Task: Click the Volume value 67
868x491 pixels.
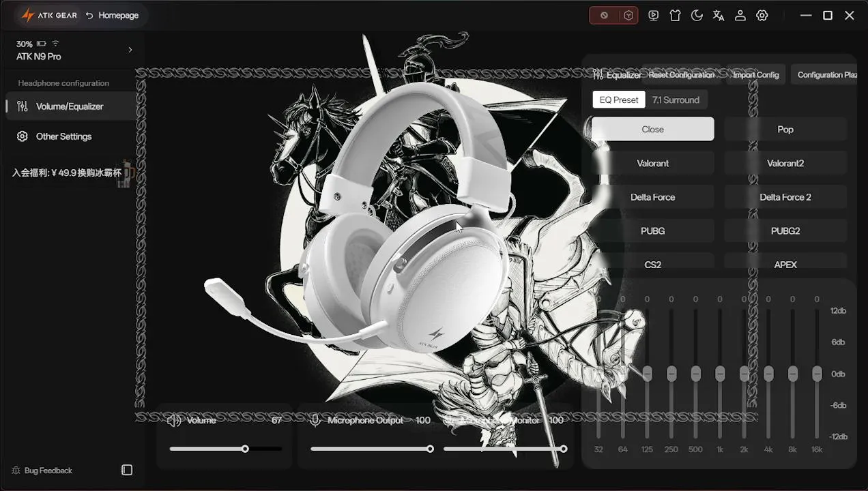Action: [276, 420]
